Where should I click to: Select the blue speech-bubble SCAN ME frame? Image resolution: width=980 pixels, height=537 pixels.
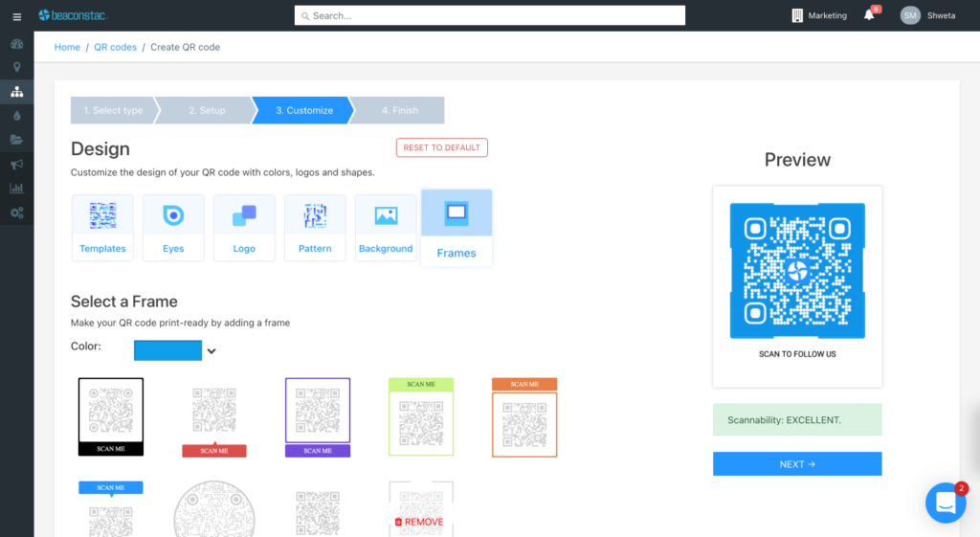[111, 509]
